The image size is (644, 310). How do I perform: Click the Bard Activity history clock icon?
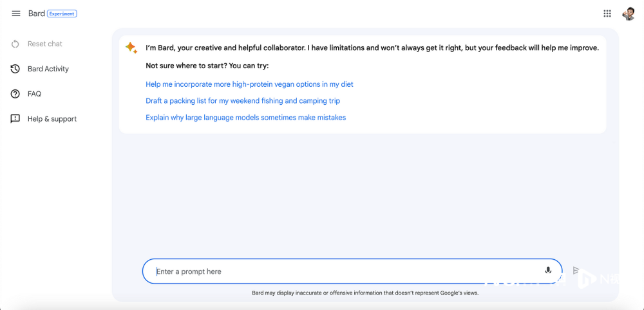click(x=15, y=69)
